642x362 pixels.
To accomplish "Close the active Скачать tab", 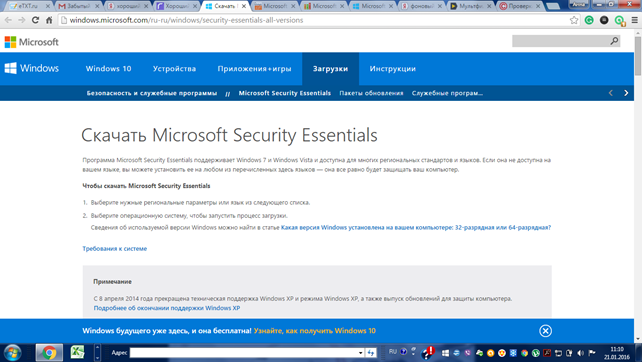I will click(x=244, y=6).
